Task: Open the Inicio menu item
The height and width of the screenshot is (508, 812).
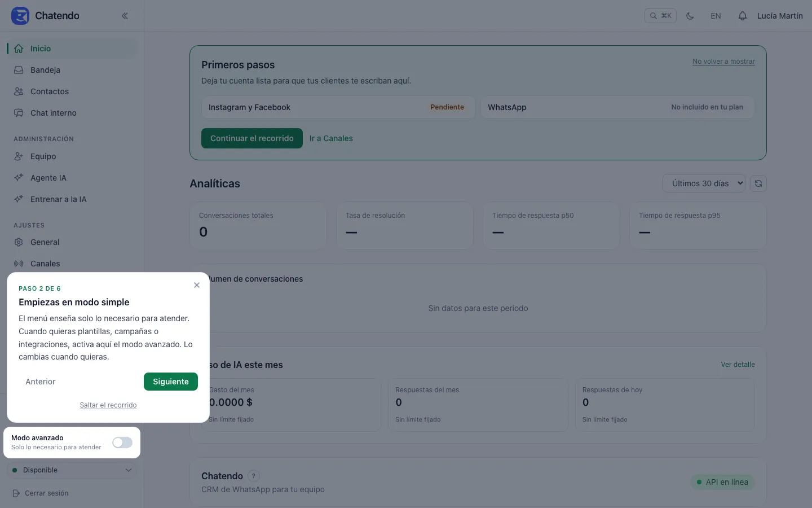Action: (72, 49)
